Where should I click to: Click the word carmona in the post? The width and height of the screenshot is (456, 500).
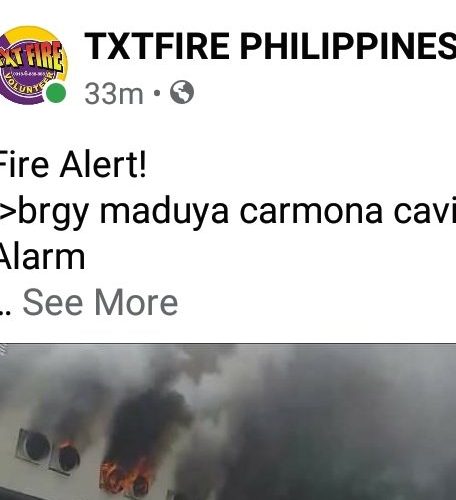coord(311,212)
